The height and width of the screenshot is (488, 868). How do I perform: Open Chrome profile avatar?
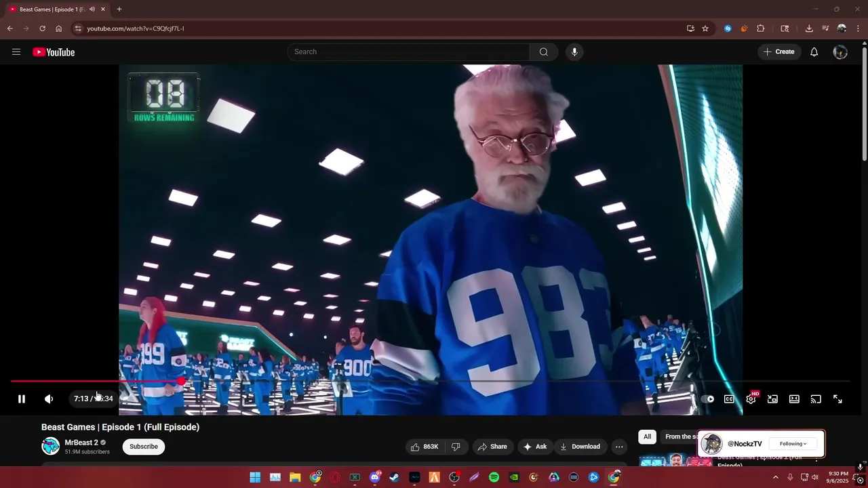tap(842, 28)
